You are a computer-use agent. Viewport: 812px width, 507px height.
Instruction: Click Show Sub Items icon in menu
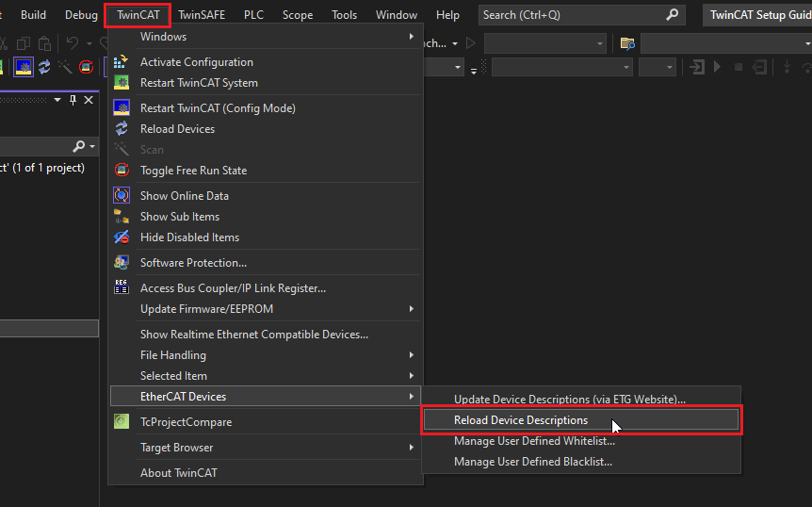pyautogui.click(x=122, y=216)
